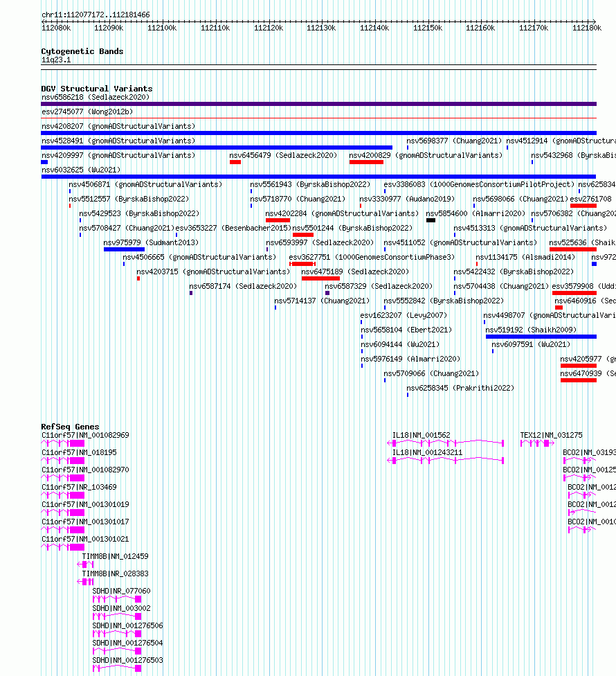Screen dimensions: 616x676
Task: Click the nsv4208207 gnomAD blue bar
Action: coord(319,133)
